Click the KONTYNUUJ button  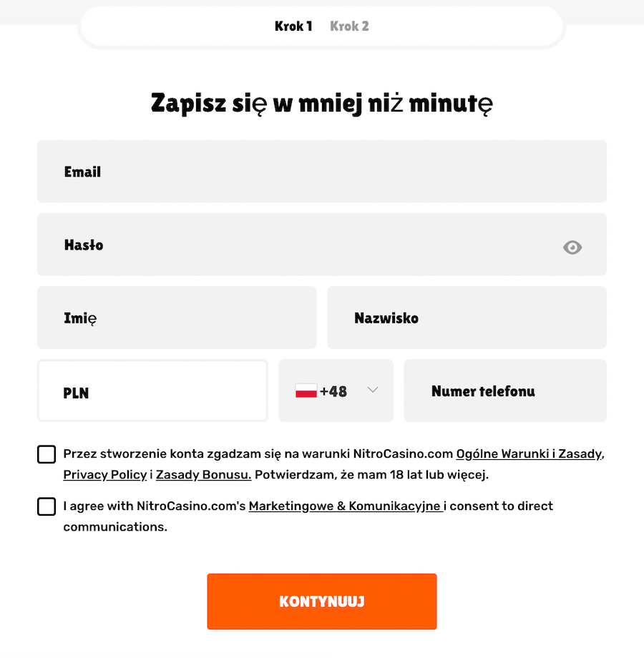pos(321,601)
